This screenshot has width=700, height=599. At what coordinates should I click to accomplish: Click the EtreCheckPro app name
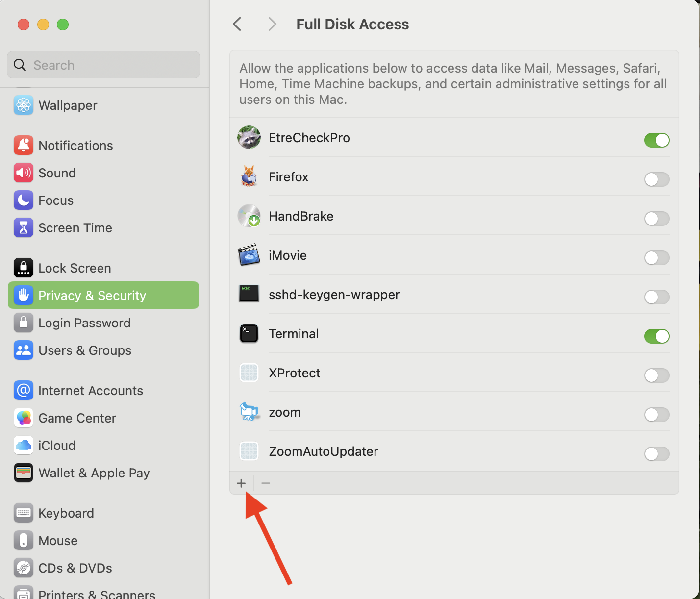309,138
